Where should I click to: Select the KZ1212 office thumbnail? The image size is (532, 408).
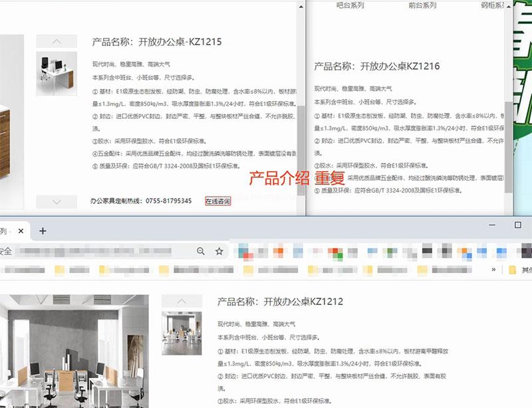click(182, 333)
